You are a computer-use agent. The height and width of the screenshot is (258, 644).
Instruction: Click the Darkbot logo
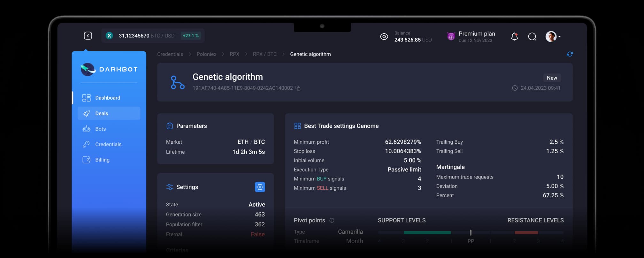point(109,69)
